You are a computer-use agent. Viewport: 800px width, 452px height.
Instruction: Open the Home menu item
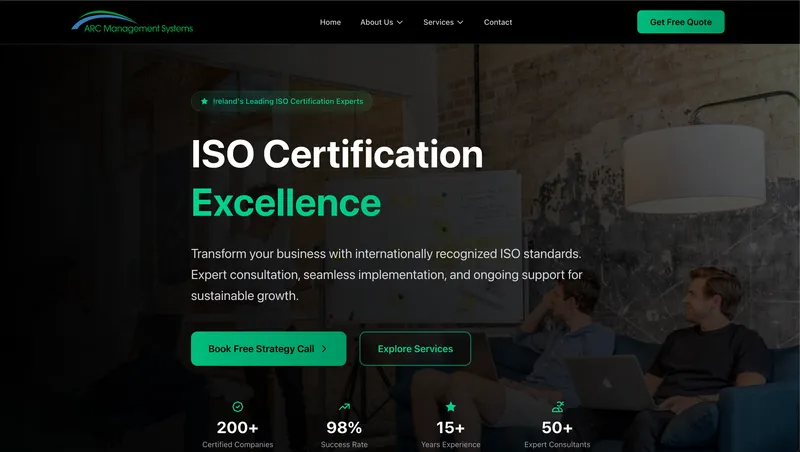pos(330,22)
